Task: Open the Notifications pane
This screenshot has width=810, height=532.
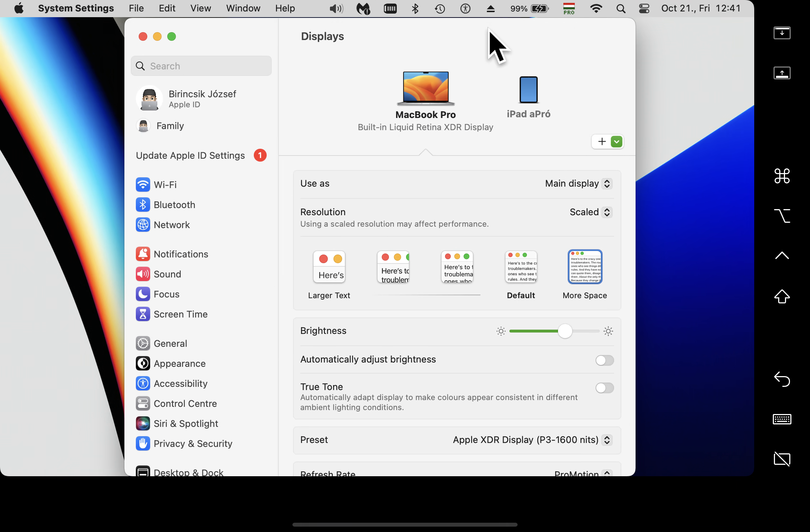Action: click(181, 254)
